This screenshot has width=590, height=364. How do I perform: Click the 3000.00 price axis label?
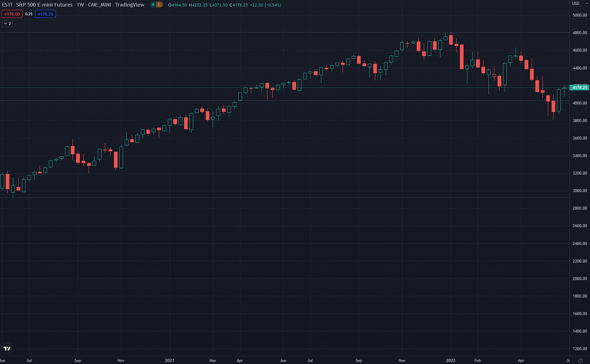579,191
